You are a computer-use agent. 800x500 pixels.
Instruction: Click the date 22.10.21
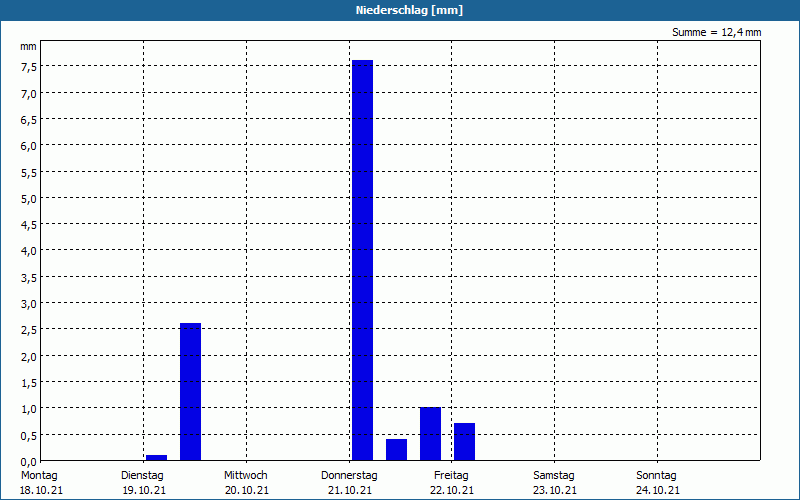coord(452,490)
